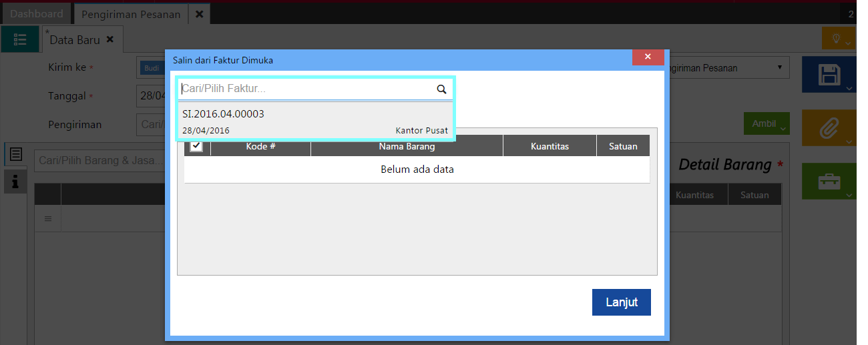The width and height of the screenshot is (868, 345).
Task: Click the Cari/Pilih Faktur search field
Action: coord(306,89)
